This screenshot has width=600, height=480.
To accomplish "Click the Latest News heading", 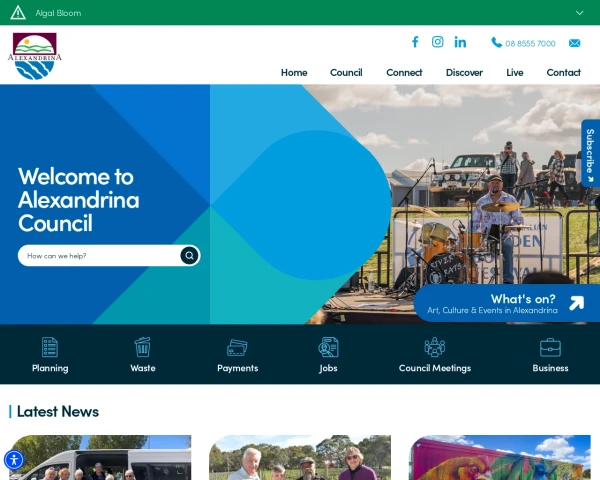I will 58,411.
